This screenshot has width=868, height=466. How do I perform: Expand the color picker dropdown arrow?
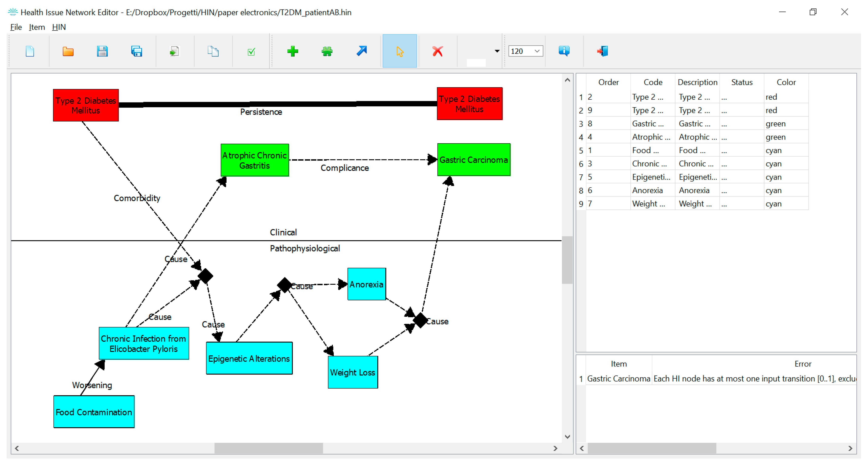(497, 51)
